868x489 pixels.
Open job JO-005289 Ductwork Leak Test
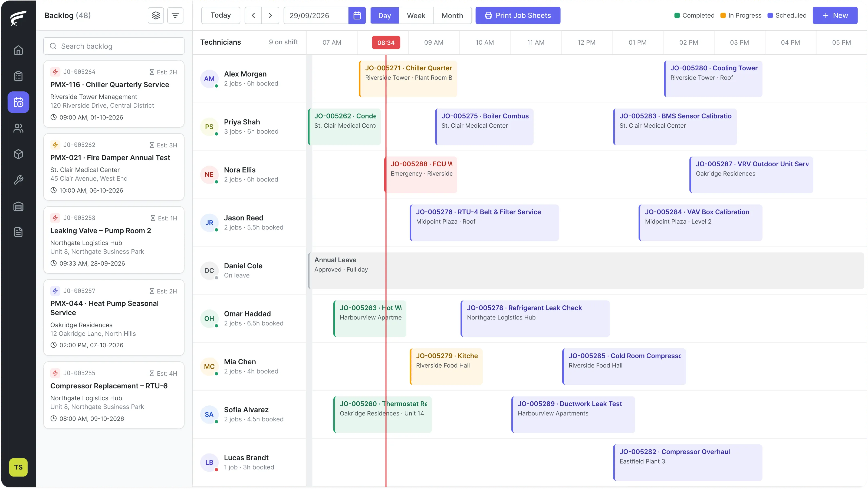pyautogui.click(x=573, y=415)
